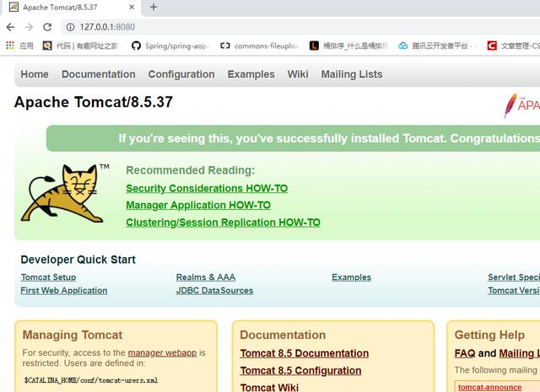Open the Servlet Specifications link
This screenshot has height=392, width=540.
tap(514, 277)
